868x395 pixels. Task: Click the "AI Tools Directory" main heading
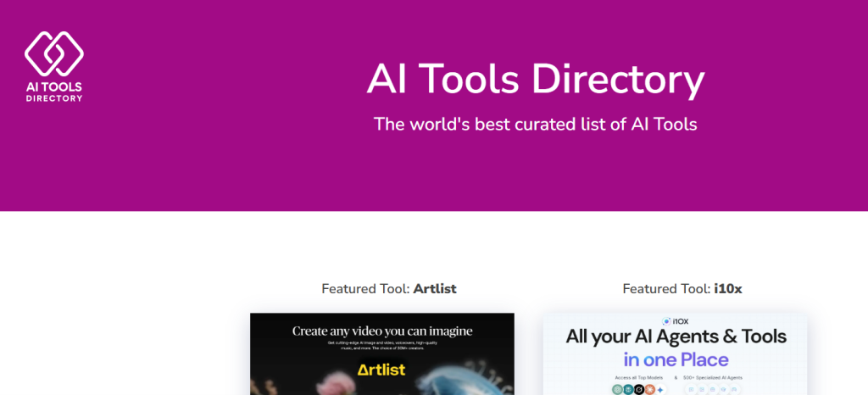tap(536, 80)
